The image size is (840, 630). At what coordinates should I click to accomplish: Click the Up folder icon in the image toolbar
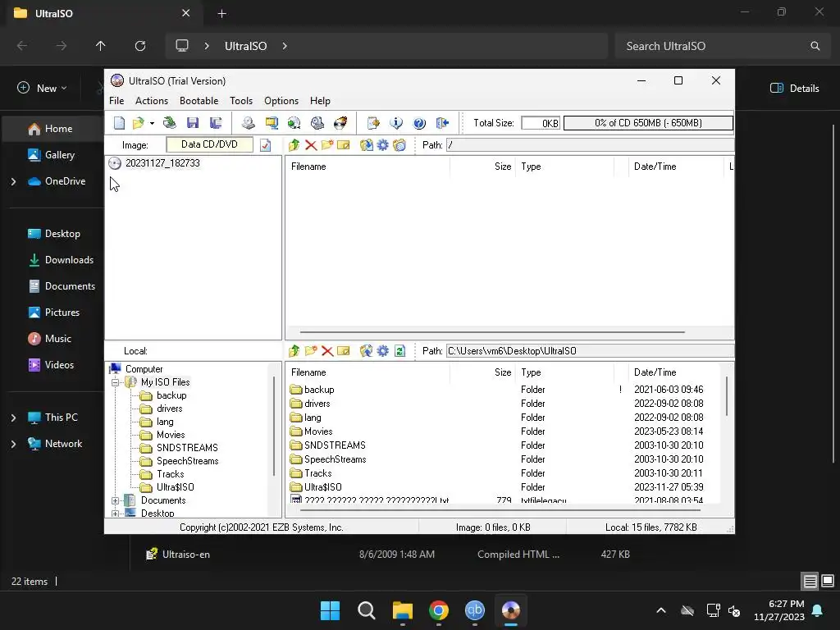[x=294, y=145]
